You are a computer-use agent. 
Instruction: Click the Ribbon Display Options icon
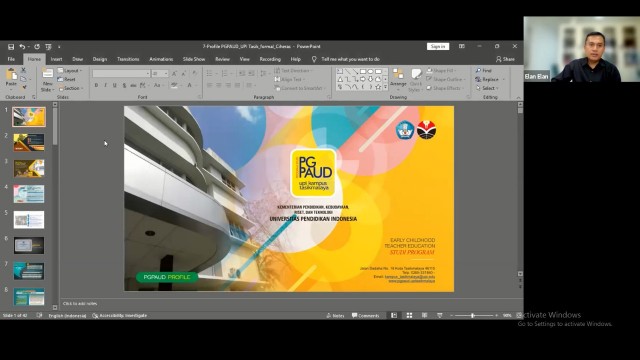point(462,47)
